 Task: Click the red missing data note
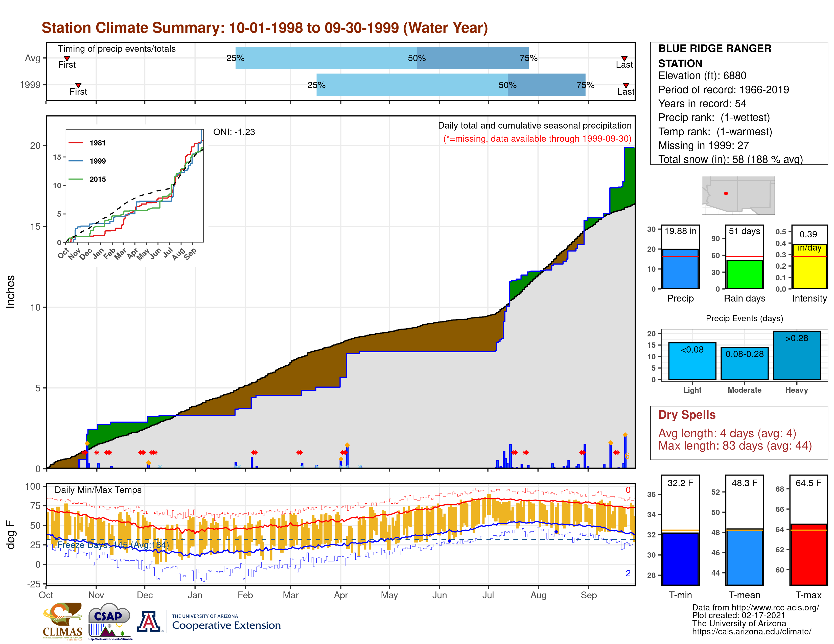tap(537, 138)
